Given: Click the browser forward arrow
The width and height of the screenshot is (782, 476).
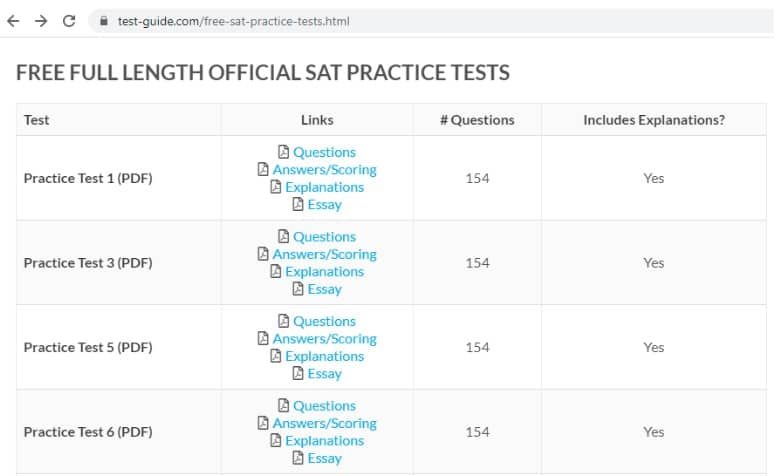Looking at the screenshot, I should coord(41,20).
